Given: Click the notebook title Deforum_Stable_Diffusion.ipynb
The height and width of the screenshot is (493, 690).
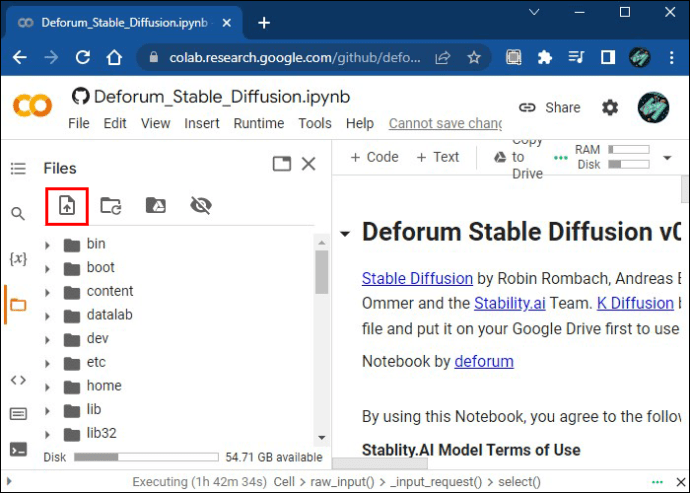Looking at the screenshot, I should [x=222, y=96].
